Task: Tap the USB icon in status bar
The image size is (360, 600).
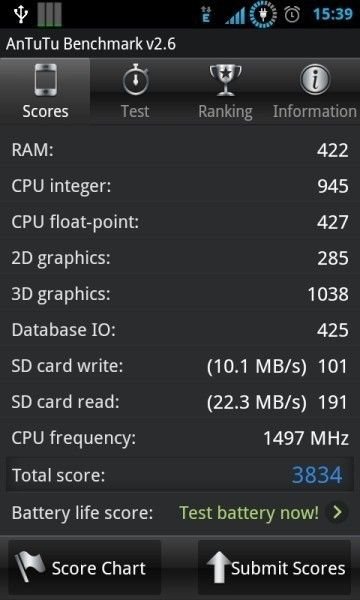Action: point(19,15)
